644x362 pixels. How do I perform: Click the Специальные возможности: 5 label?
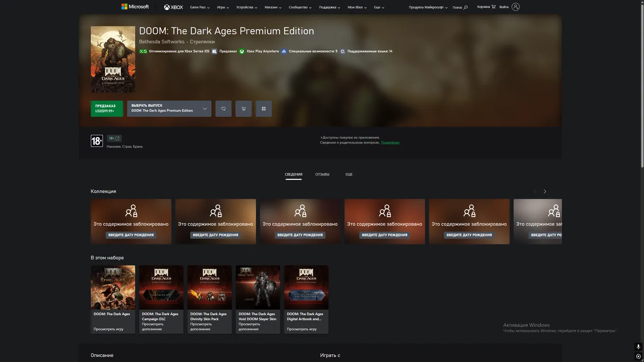pyautogui.click(x=313, y=51)
